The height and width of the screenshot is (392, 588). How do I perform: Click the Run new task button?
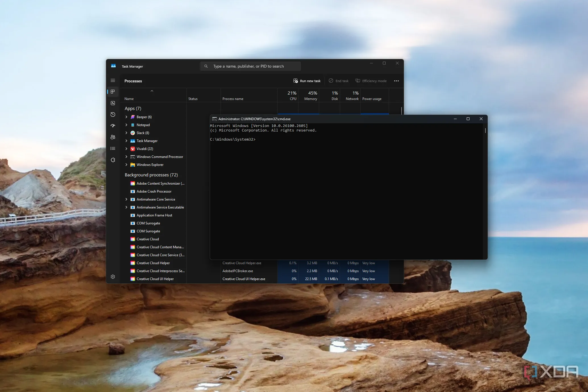click(x=307, y=81)
